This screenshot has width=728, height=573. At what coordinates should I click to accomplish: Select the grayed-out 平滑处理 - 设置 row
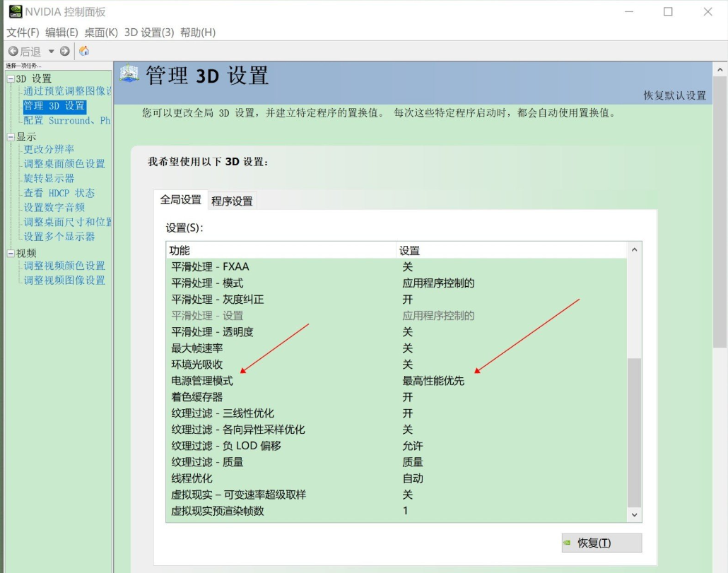pos(397,316)
